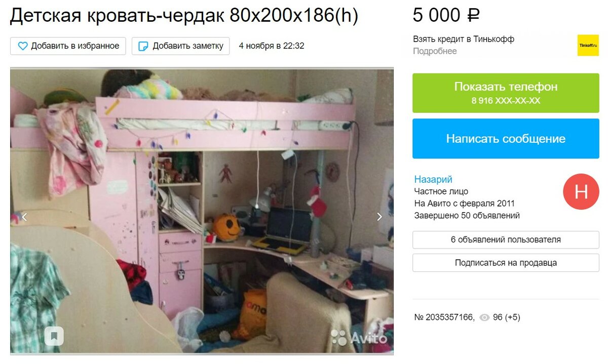Go to next photo with right arrow
608x364 pixels.
click(379, 217)
